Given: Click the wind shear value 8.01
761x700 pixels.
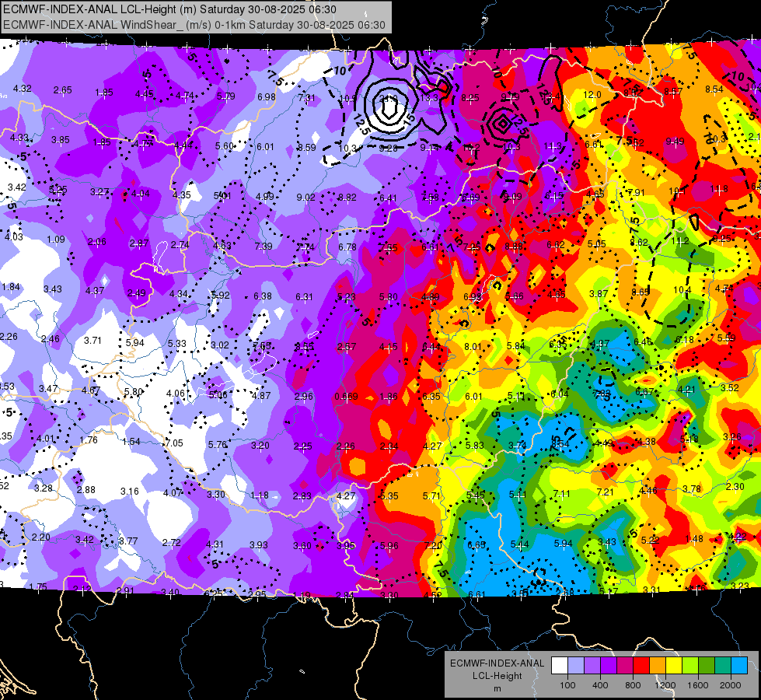Looking at the screenshot, I should pyautogui.click(x=473, y=346).
